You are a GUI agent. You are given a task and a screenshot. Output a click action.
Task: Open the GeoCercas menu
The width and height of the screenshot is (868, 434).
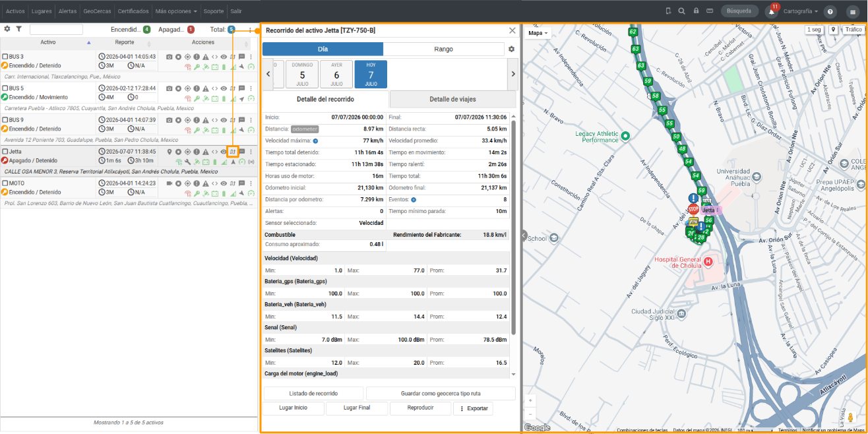tap(97, 11)
